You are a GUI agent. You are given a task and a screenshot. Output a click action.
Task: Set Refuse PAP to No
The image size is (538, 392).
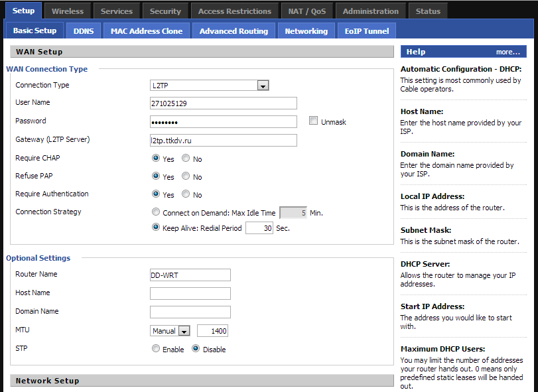[186, 176]
